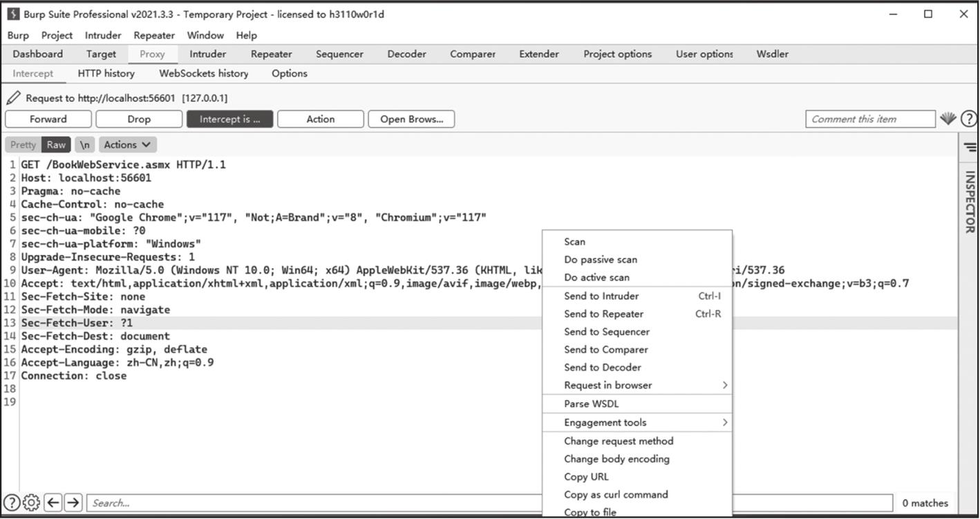Image resolution: width=980 pixels, height=519 pixels.
Task: Go to previous search match arrow
Action: [x=53, y=503]
